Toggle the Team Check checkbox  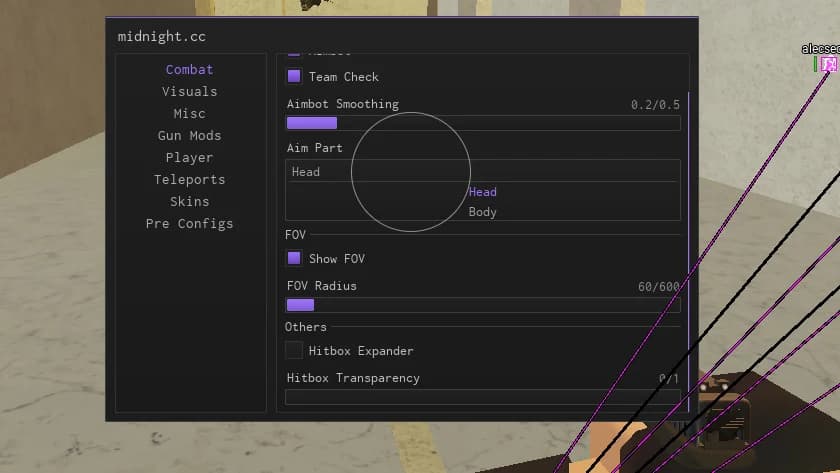point(294,76)
